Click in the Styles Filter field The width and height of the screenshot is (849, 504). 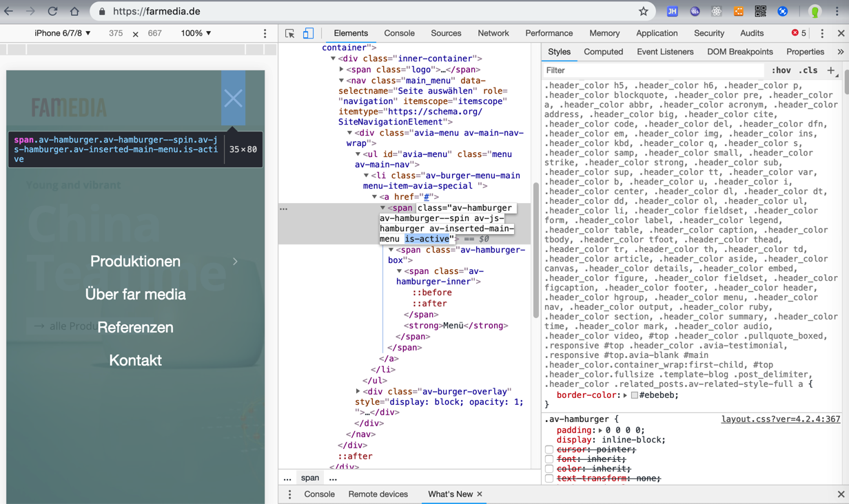click(x=653, y=70)
